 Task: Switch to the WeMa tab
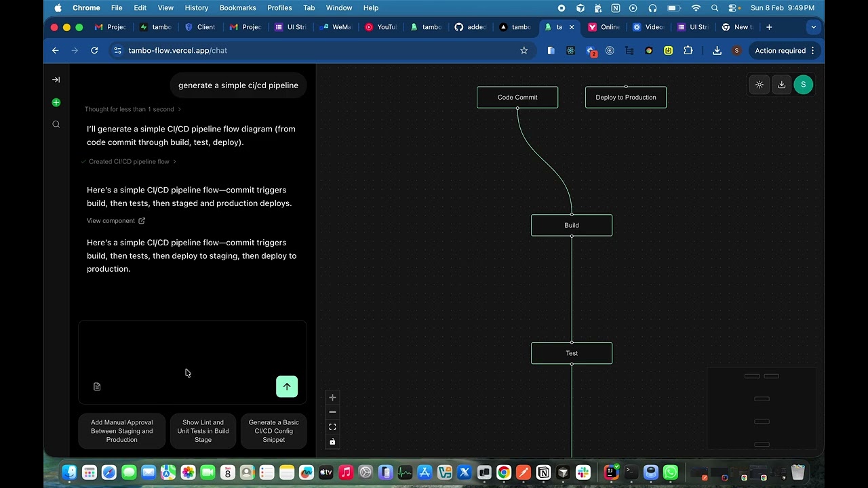pos(336,27)
